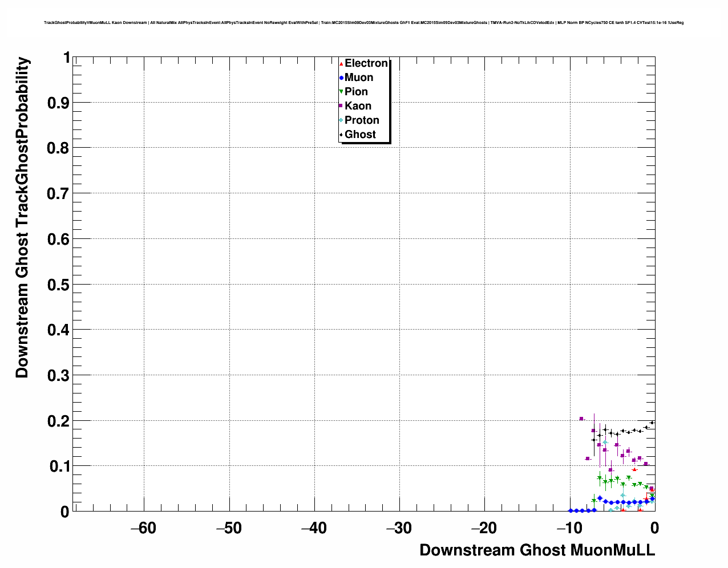Click the leftmost blue Muon data point

click(x=571, y=510)
